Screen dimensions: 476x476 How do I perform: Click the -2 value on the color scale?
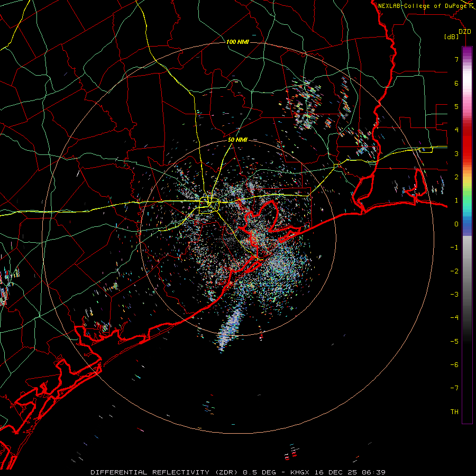pyautogui.click(x=454, y=271)
